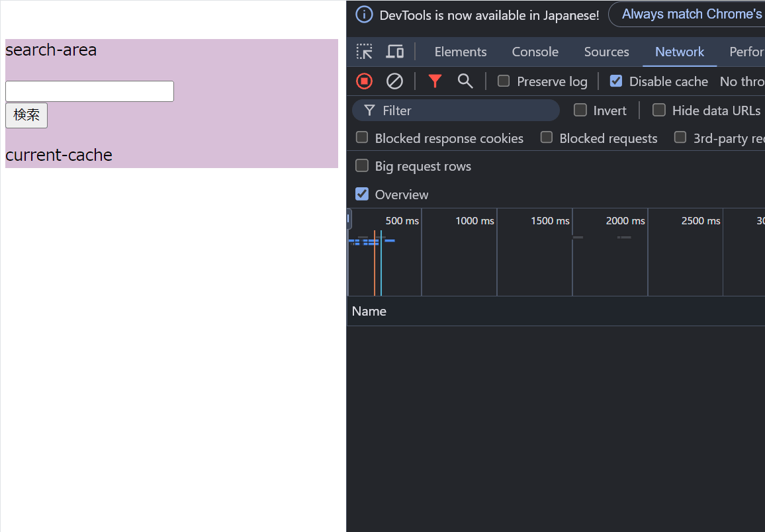Click the 1000 ms mark on network overview
This screenshot has height=532, width=765.
pyautogui.click(x=474, y=221)
